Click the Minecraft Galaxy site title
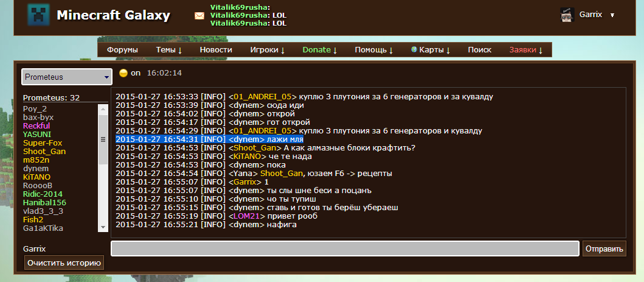The height and width of the screenshot is (282, 644). (113, 15)
